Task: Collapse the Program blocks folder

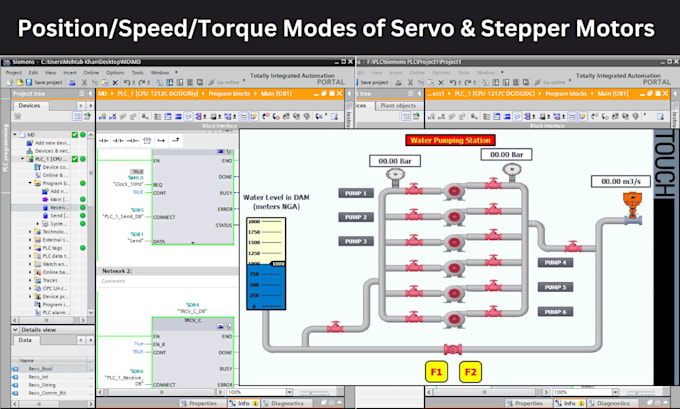Action: coord(30,183)
